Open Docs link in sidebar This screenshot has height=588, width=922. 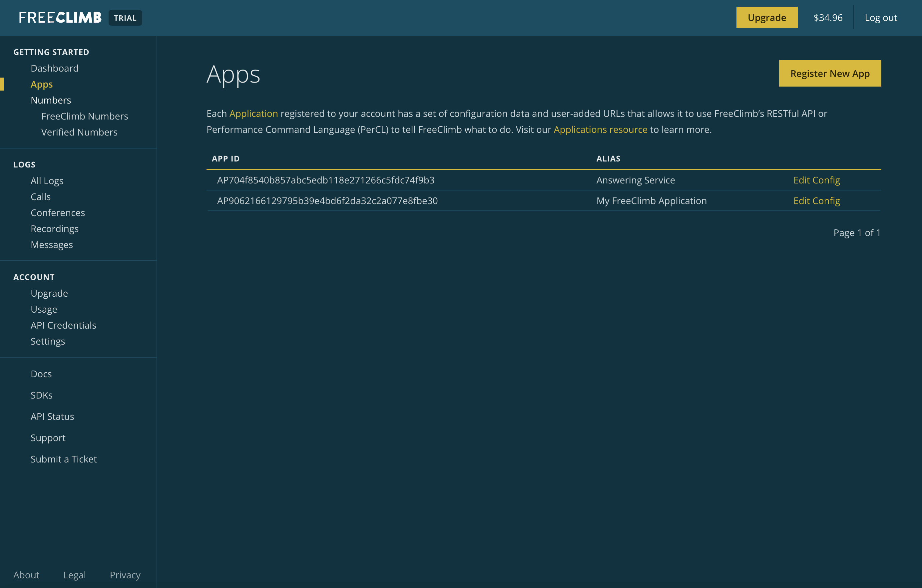[41, 374]
